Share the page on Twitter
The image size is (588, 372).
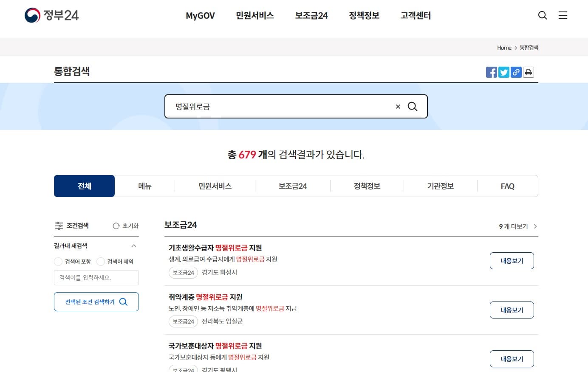(503, 72)
